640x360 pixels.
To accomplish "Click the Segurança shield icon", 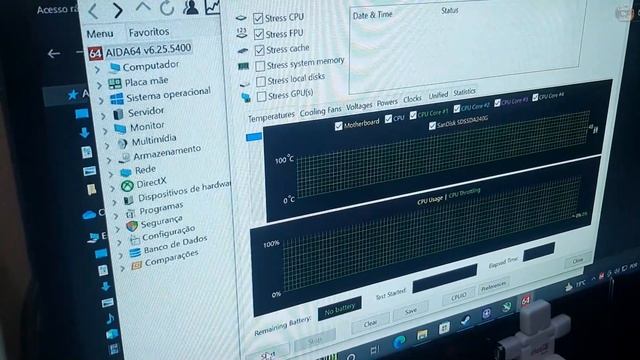I will tap(132, 226).
